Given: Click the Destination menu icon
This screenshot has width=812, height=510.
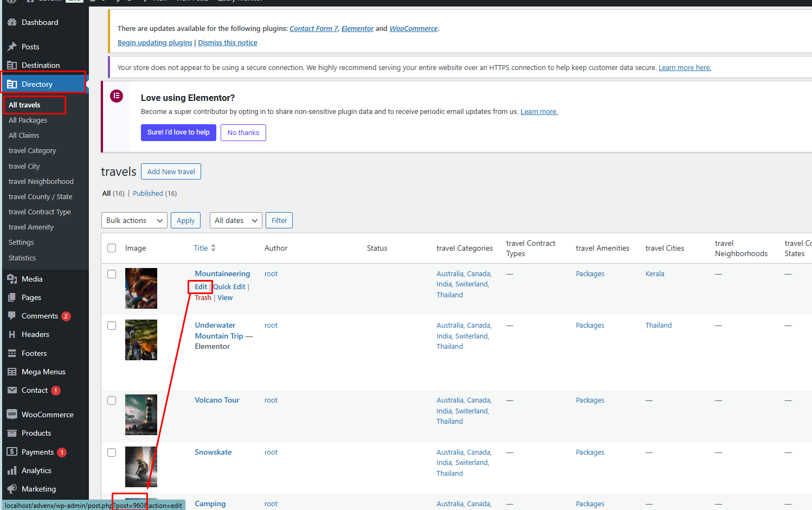Looking at the screenshot, I should (x=12, y=65).
